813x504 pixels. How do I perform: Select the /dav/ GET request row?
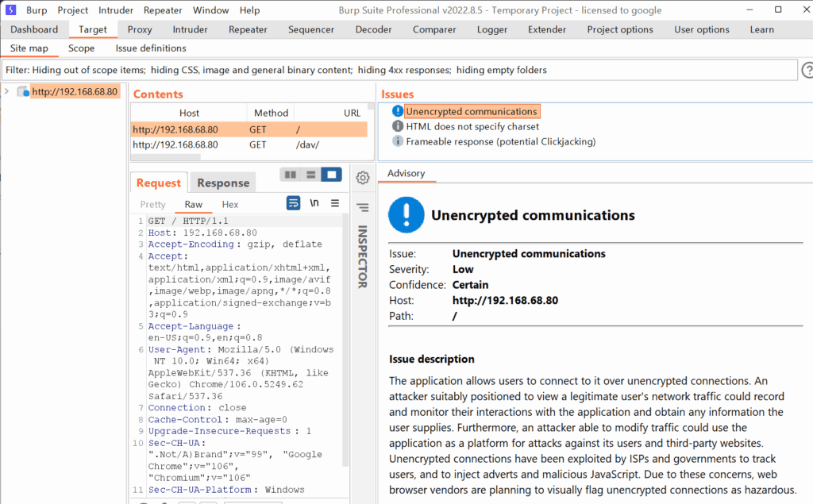coord(249,144)
